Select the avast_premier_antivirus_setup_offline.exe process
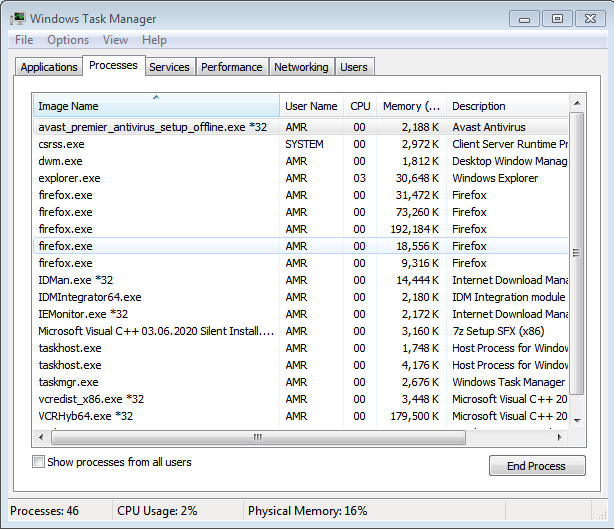The height and width of the screenshot is (529, 614). pos(301,127)
